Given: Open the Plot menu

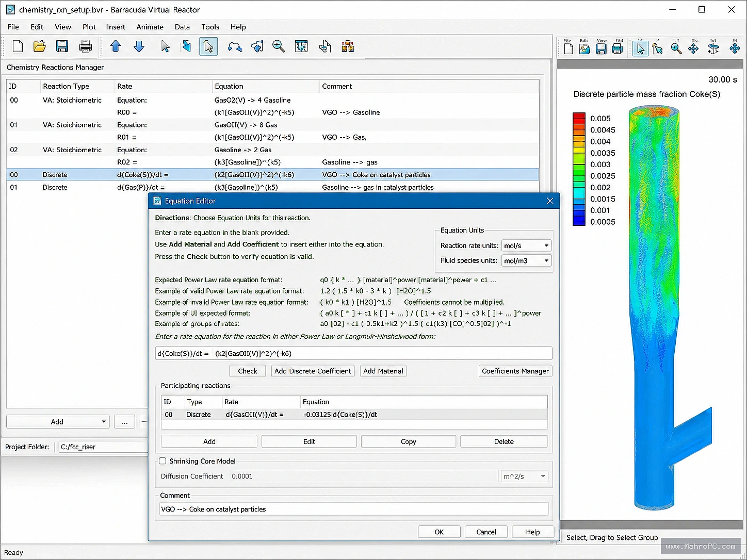Looking at the screenshot, I should tap(89, 27).
